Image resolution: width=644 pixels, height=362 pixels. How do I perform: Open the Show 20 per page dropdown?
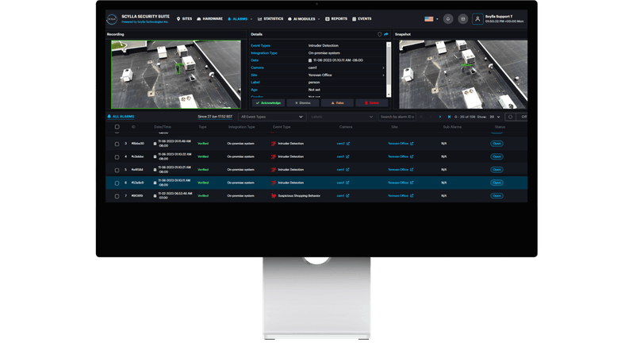(x=495, y=117)
